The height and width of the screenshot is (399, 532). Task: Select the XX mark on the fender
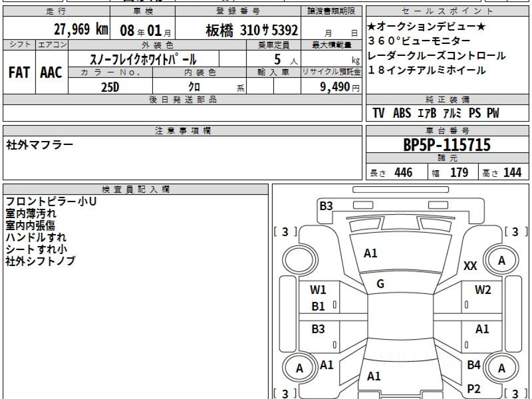pyautogui.click(x=470, y=266)
